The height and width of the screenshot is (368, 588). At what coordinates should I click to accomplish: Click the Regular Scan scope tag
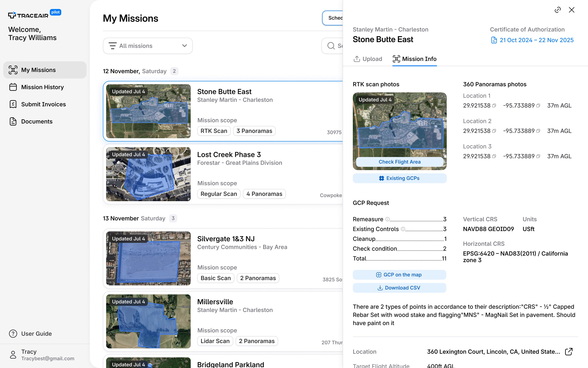pyautogui.click(x=219, y=194)
